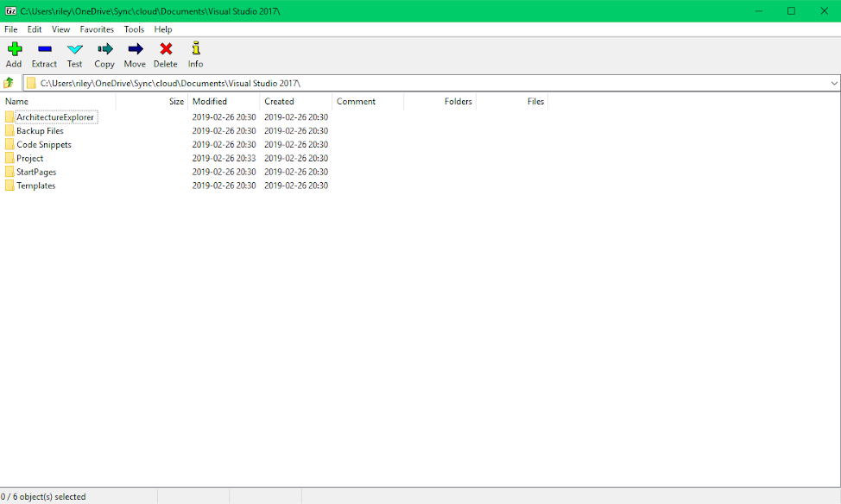Run the Test archive tool
Image resolution: width=841 pixels, height=504 pixels.
pos(75,50)
